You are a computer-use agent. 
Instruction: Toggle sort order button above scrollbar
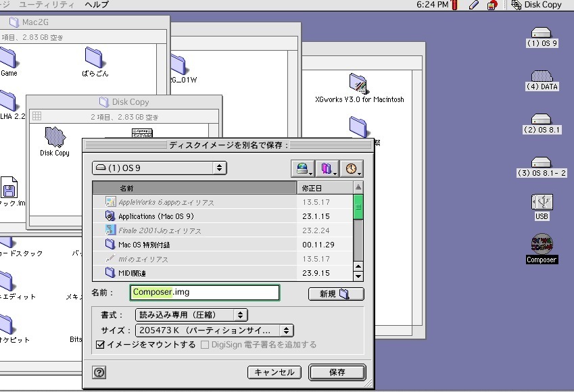click(x=358, y=188)
